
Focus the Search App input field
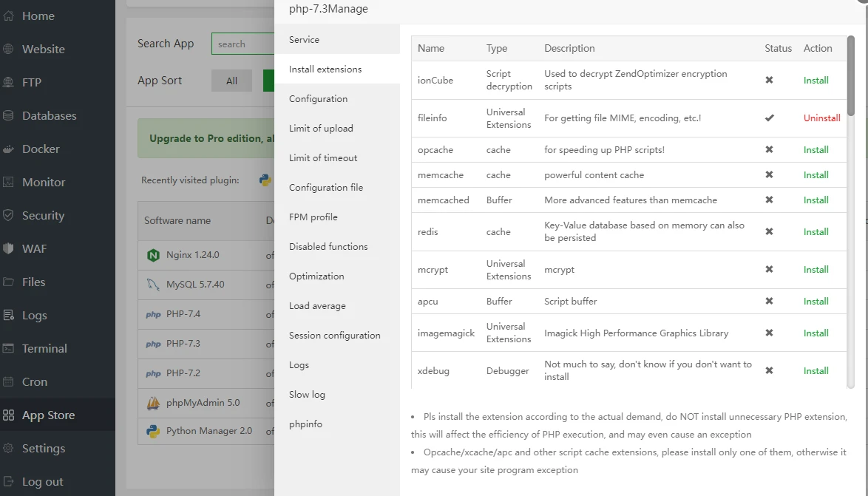click(x=243, y=44)
